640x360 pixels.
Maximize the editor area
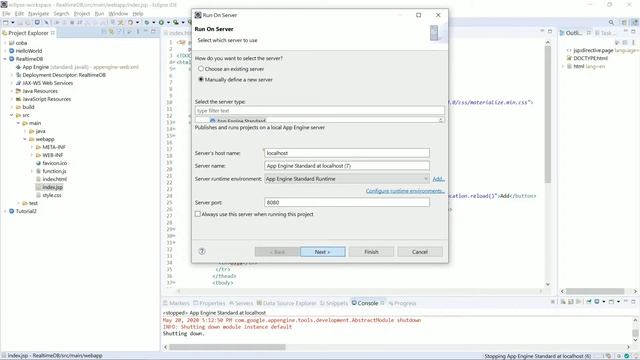pyautogui.click(x=550, y=31)
